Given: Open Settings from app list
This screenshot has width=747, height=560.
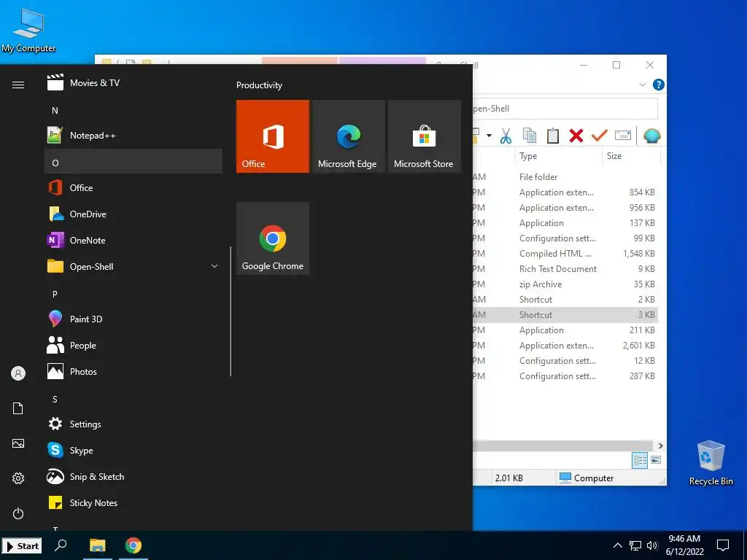Looking at the screenshot, I should point(133,424).
